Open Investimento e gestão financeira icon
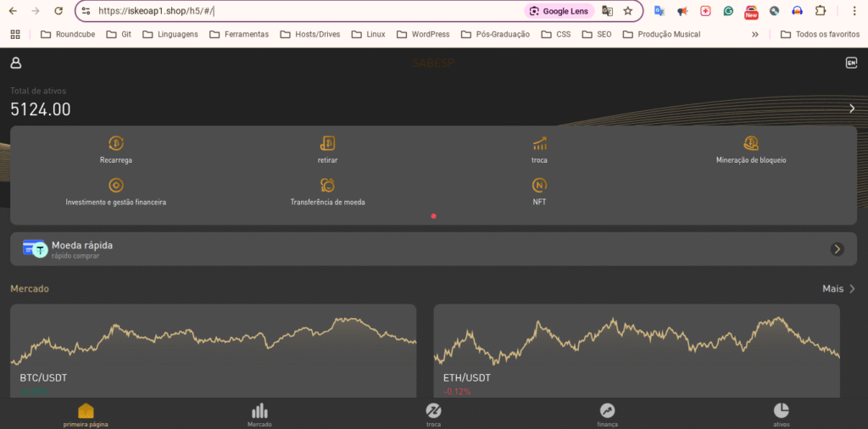Screen dimensions: 868x429 point(116,185)
